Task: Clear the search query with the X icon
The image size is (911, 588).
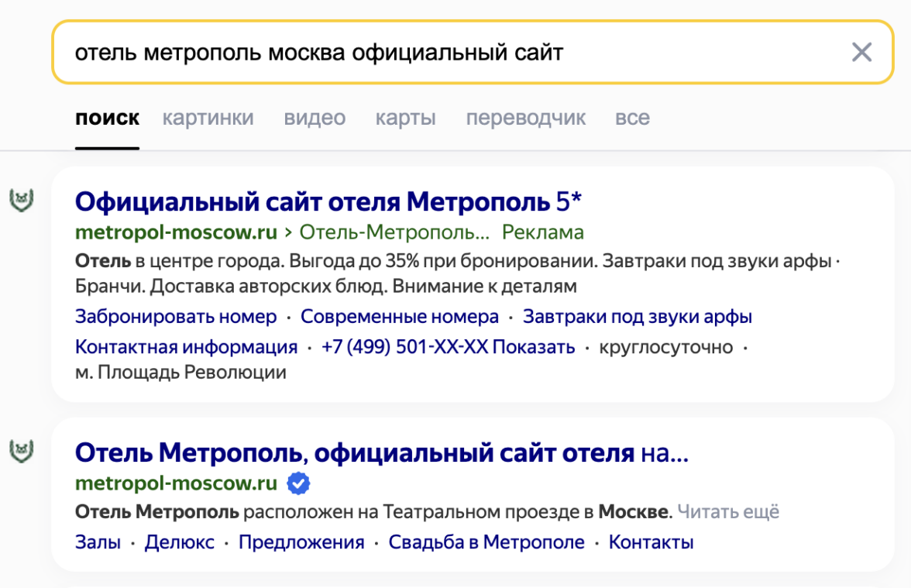Action: pos(861,53)
